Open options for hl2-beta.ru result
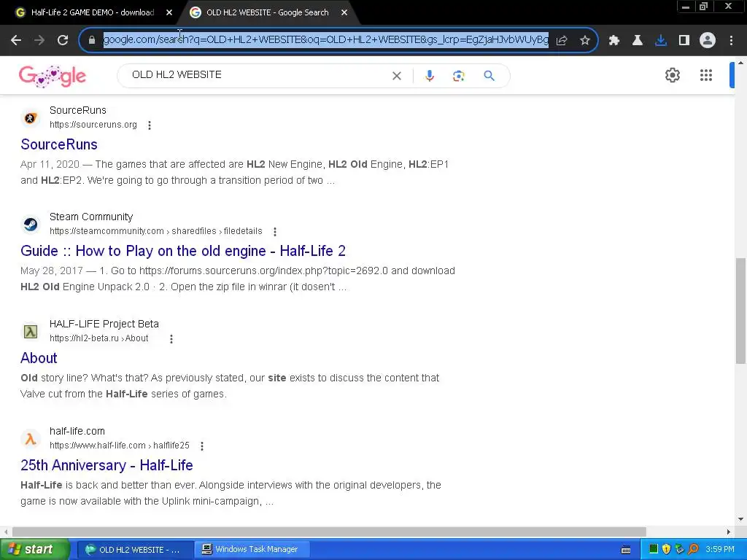The image size is (747, 560). (x=171, y=339)
